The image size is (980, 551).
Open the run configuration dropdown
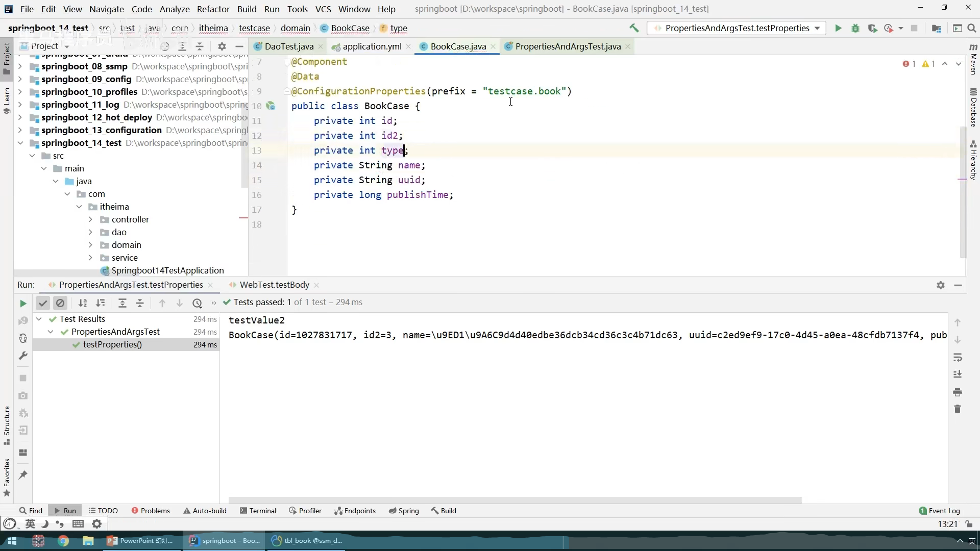click(817, 28)
